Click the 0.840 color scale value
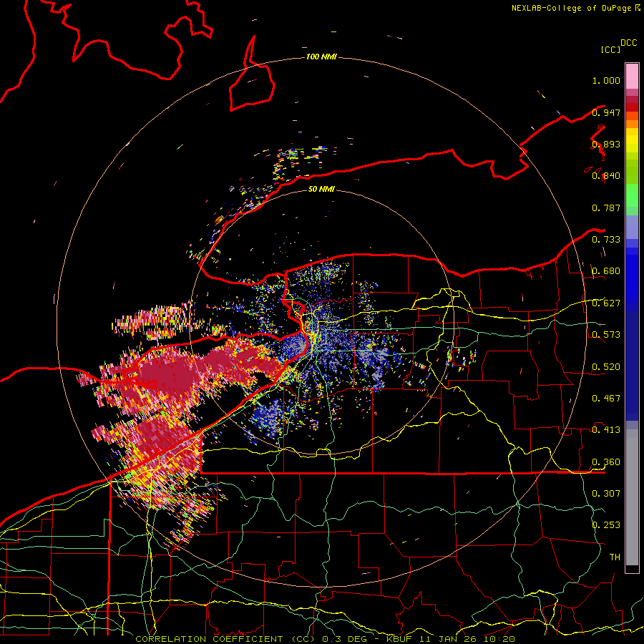The image size is (644, 644). point(606,176)
